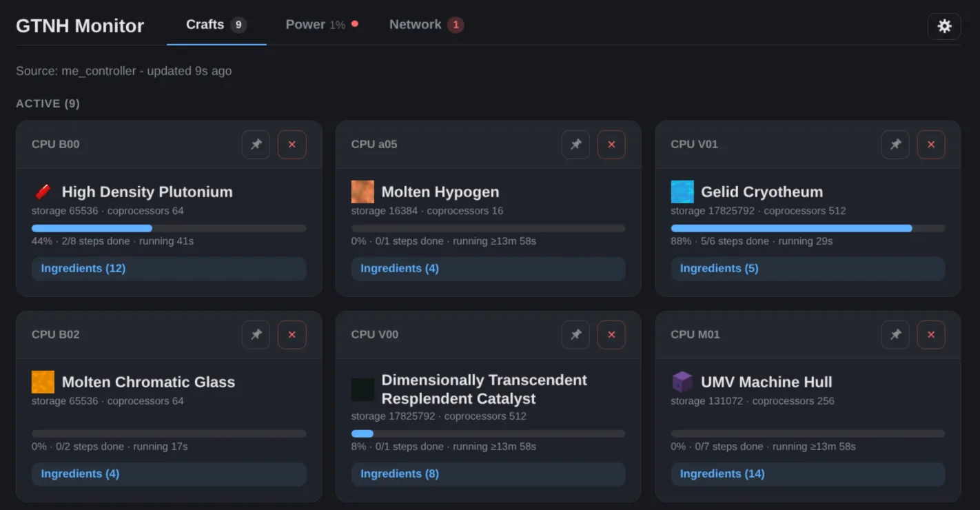This screenshot has height=510, width=980.
Task: Click the CPU B00 label
Action: click(56, 144)
